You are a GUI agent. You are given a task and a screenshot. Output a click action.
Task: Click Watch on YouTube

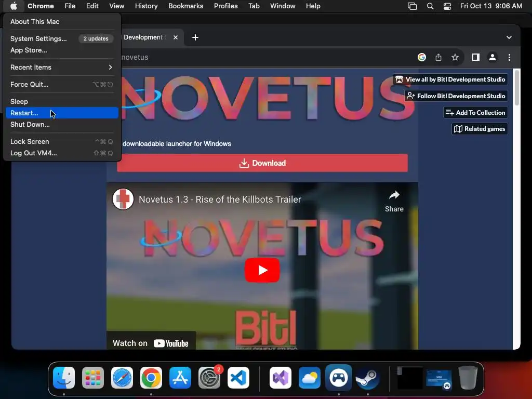click(151, 343)
